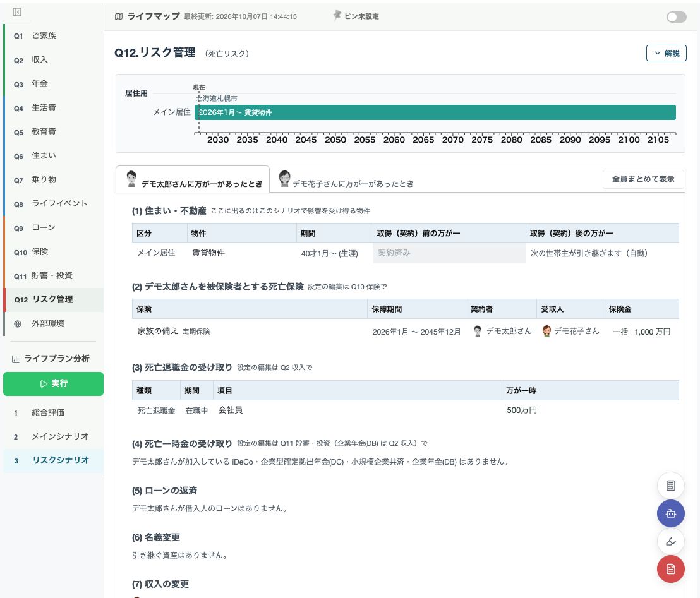Viewport: 700px width, 598px height.
Task: Run analysis with the green 実行 button
Action: click(x=53, y=384)
